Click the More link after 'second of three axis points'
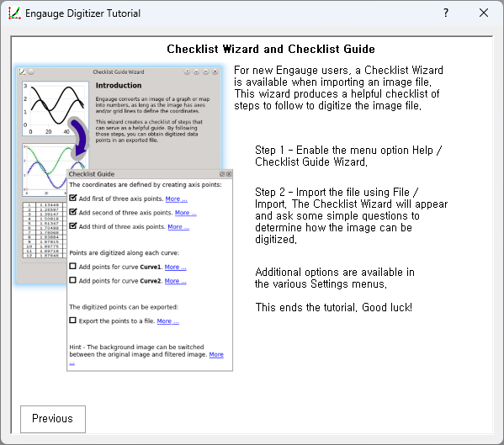 click(x=185, y=213)
